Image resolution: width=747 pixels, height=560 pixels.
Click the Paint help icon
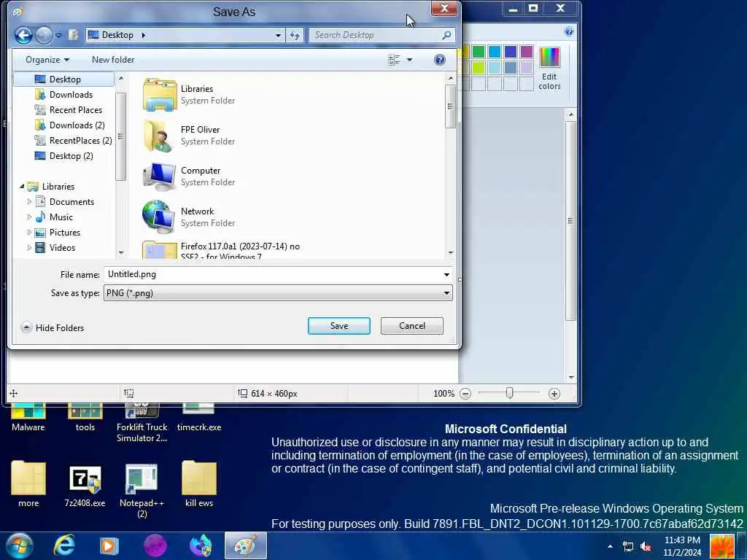pos(569,31)
